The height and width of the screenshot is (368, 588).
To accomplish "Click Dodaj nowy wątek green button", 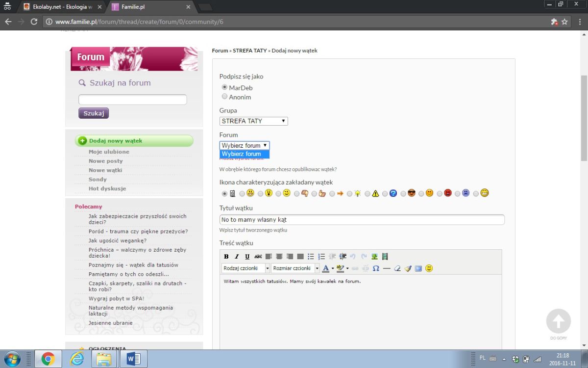I will click(x=134, y=141).
